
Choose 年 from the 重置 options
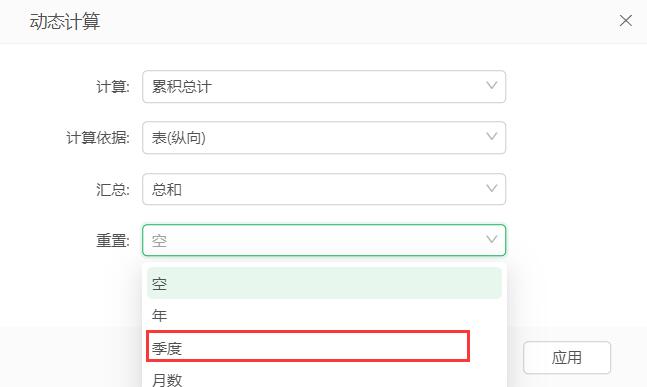324,315
